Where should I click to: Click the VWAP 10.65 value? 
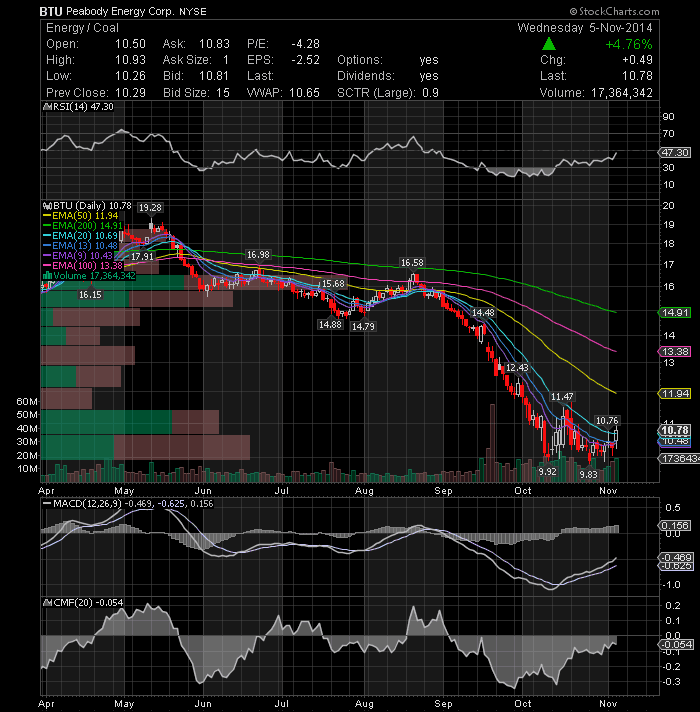coord(304,93)
